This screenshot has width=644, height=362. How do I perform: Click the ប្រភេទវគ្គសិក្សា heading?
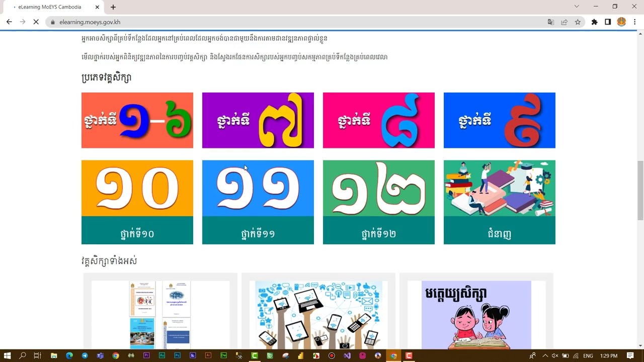107,78
